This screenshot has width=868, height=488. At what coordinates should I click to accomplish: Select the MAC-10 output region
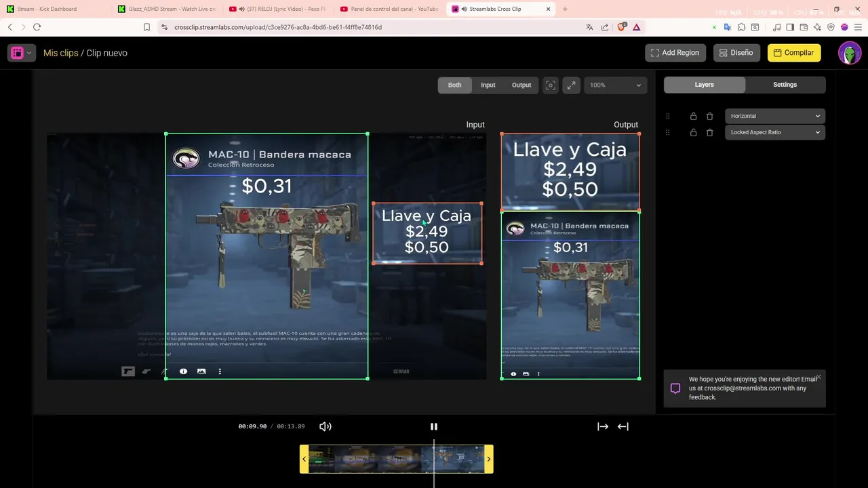[570, 295]
